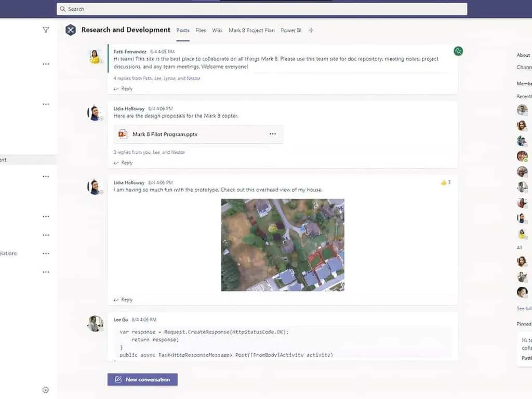The height and width of the screenshot is (399, 532).
Task: Expand 3 replies from you, Lee, and Nestor
Action: [x=149, y=152]
